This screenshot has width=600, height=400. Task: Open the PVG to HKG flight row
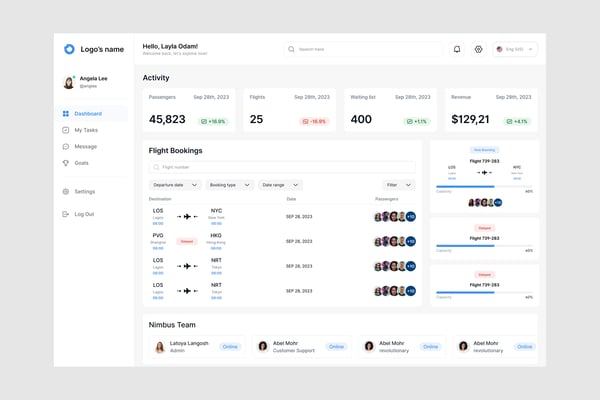tap(282, 242)
